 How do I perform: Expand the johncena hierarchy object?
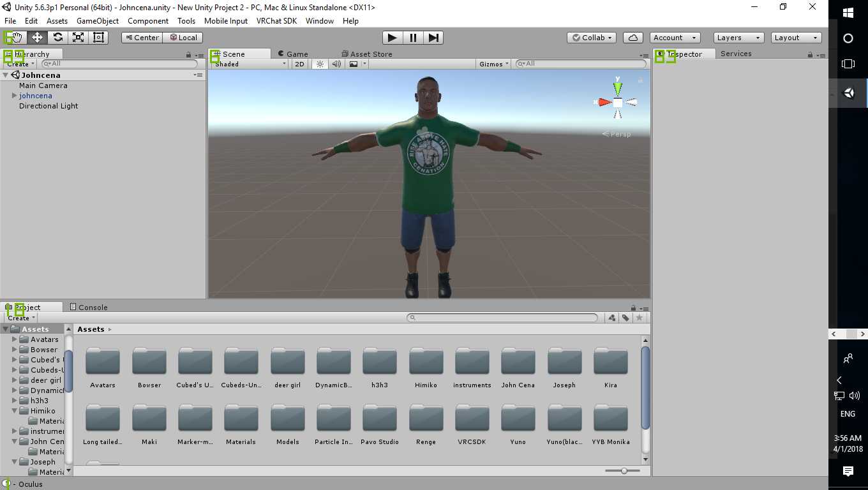15,96
